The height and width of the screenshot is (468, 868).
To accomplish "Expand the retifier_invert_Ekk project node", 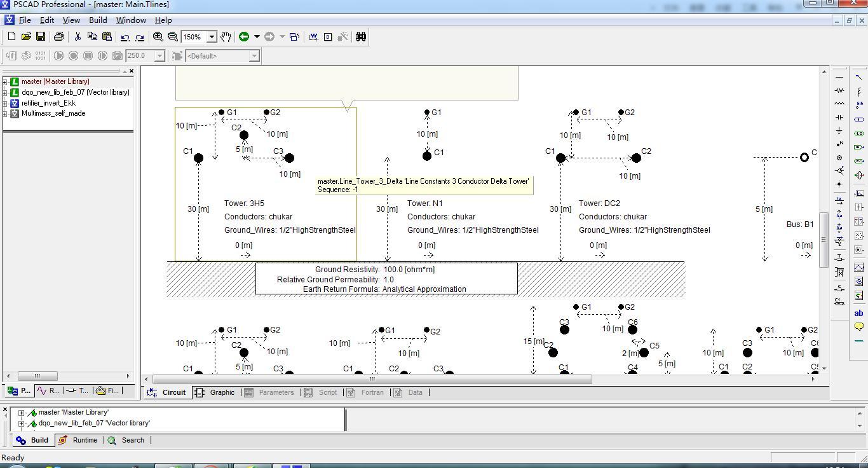I will click(5, 103).
